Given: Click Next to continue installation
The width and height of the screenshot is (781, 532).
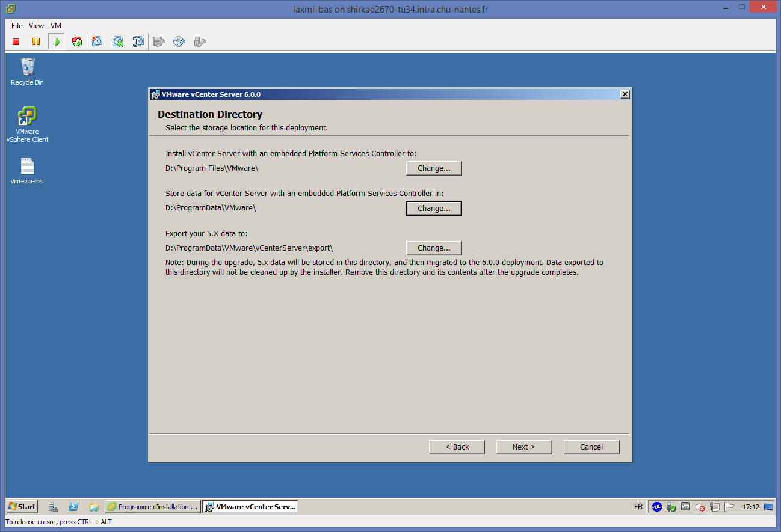Looking at the screenshot, I should click(523, 447).
